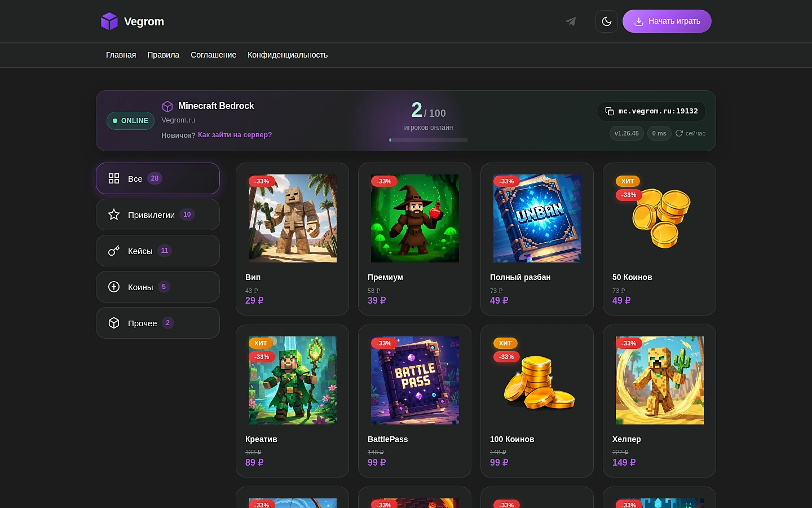
Task: Open the BattlePass book image
Action: (x=415, y=380)
